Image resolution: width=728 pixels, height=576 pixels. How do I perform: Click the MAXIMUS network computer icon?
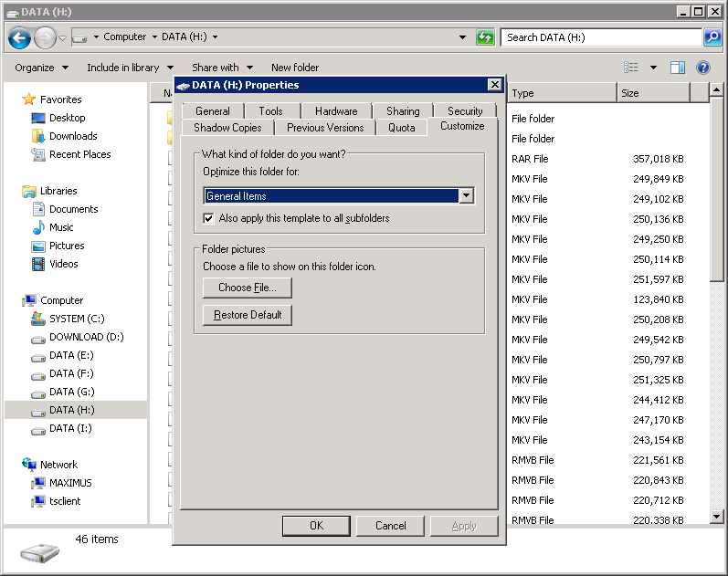(x=38, y=483)
